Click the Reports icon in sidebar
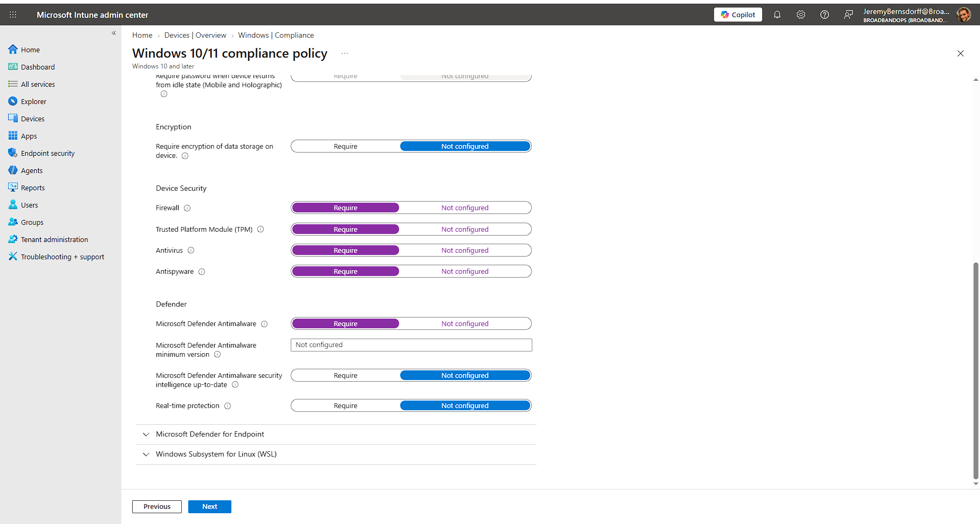The image size is (980, 524). click(13, 188)
